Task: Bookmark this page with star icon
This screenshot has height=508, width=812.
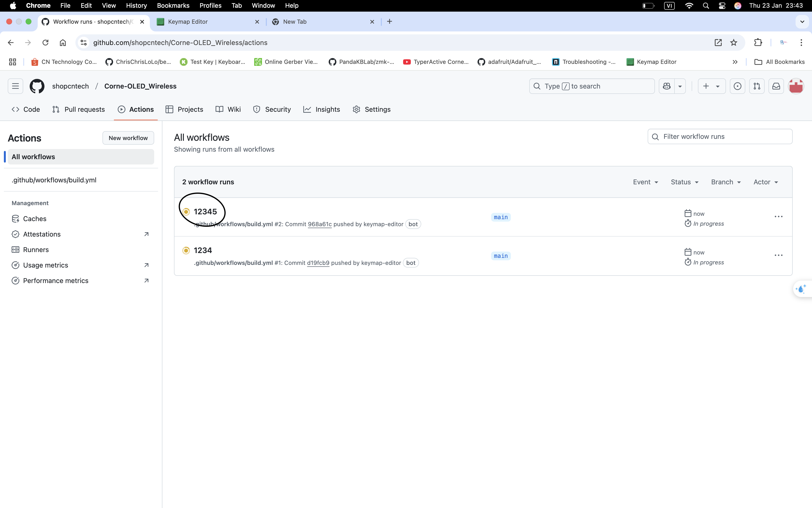Action: pos(734,43)
